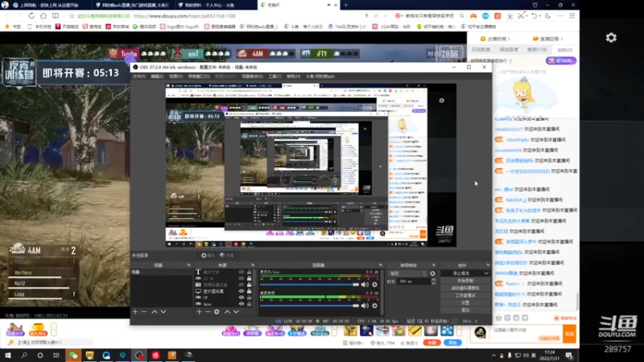Pop out the Controls (控件) dock
644x362 pixels.
pos(488,265)
